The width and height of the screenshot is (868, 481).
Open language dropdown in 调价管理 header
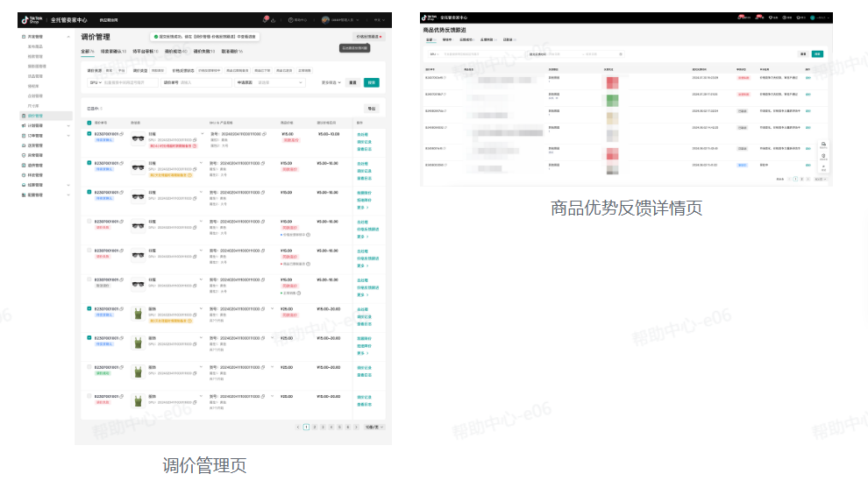click(378, 20)
